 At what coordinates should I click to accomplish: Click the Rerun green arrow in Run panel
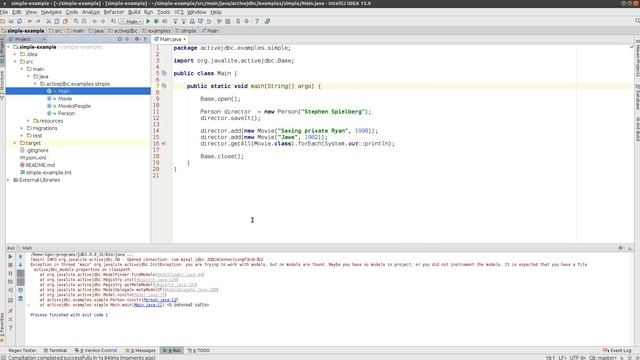11,257
